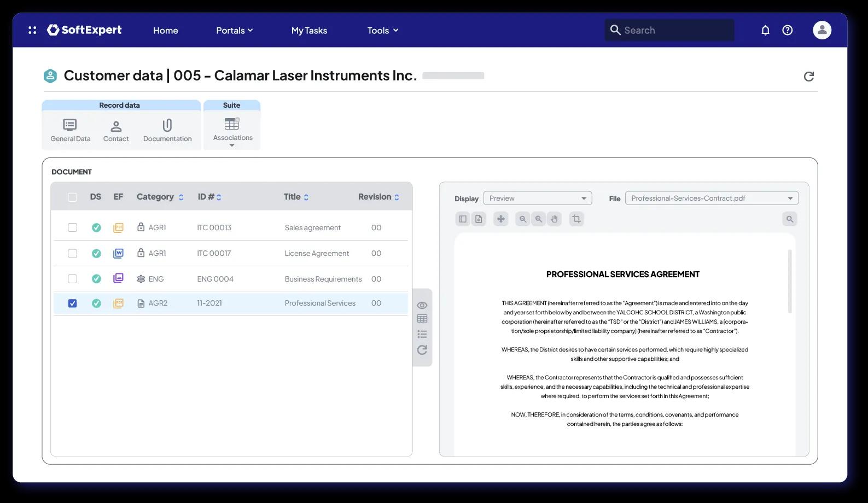Select the move arrows tool in preview
The width and height of the screenshot is (868, 503).
point(500,219)
